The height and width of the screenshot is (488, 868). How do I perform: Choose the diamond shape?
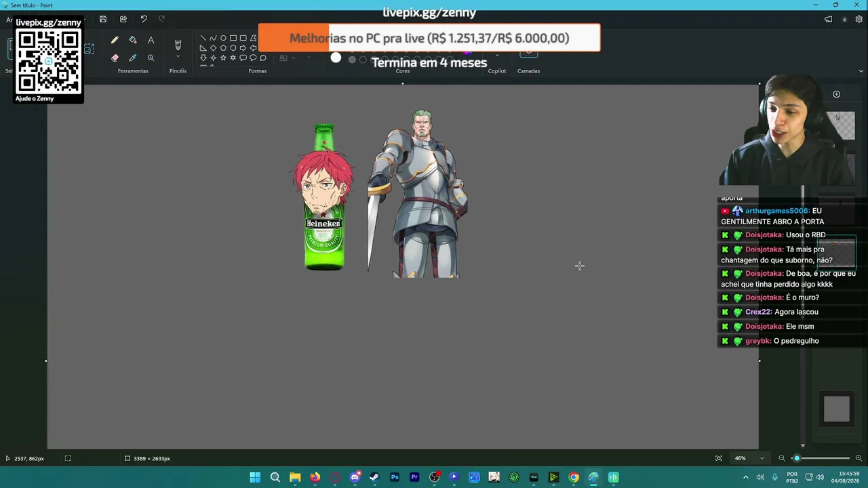tap(213, 48)
